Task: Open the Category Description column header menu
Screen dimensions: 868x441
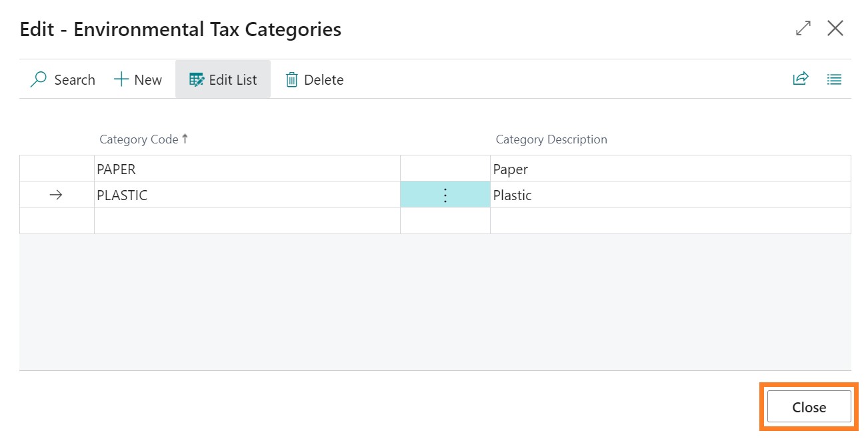Action: coord(551,139)
